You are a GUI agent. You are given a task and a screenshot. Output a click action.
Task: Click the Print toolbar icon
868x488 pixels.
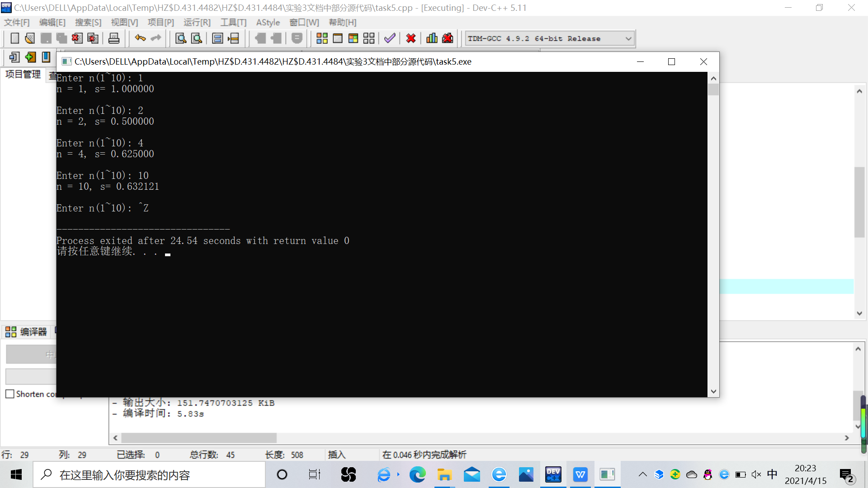[114, 38]
